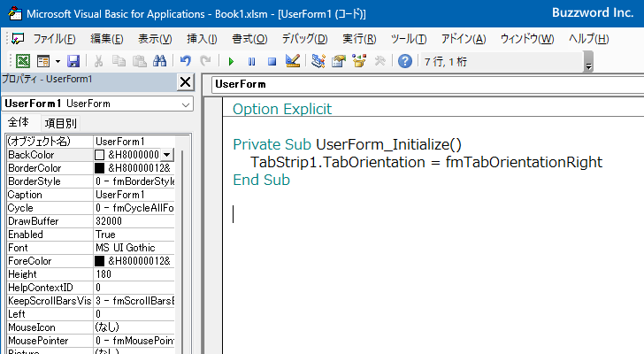This screenshot has height=354, width=644.
Task: Switch to the 項目別 properties tab
Action: 61,123
